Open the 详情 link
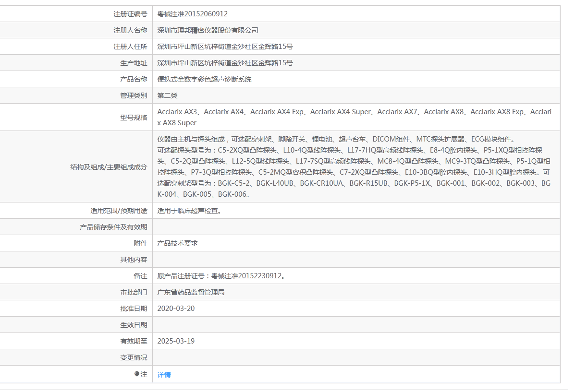575x392 pixels. click(x=164, y=375)
